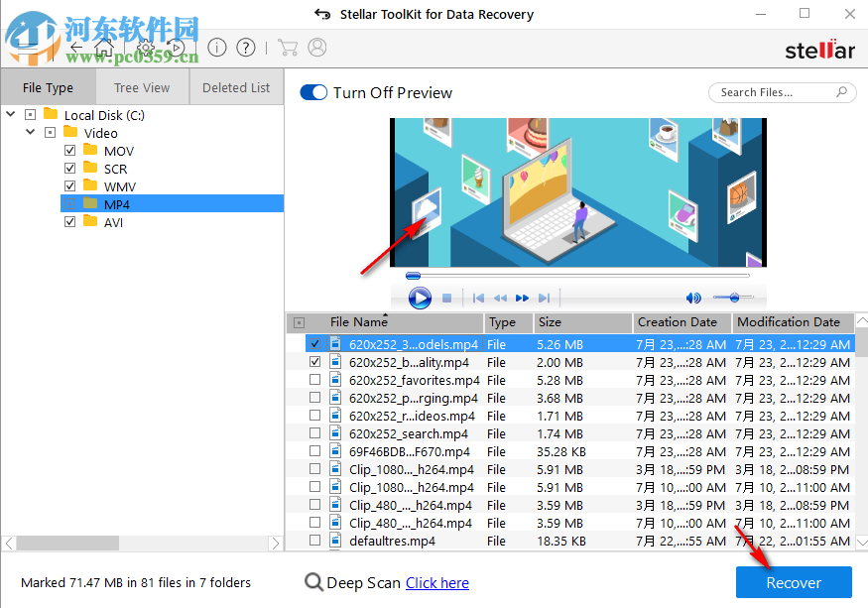
Task: Turn off the preview toggle switch
Action: [312, 91]
